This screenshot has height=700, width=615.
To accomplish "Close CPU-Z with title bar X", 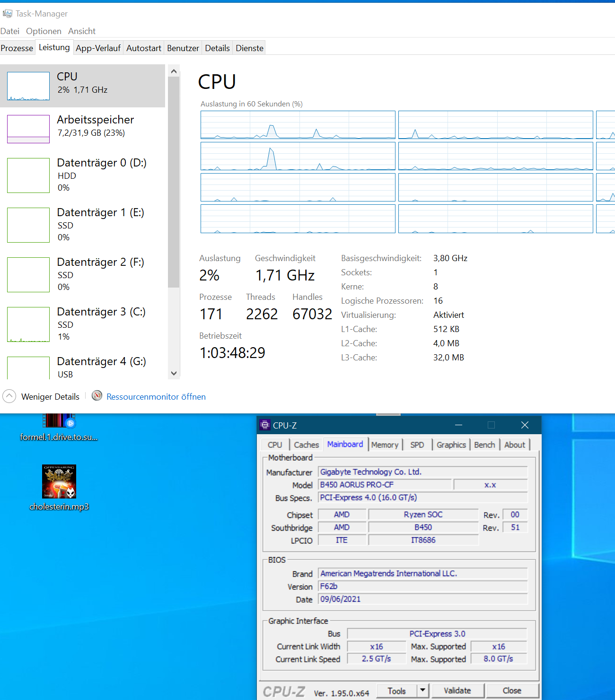I will pyautogui.click(x=525, y=425).
